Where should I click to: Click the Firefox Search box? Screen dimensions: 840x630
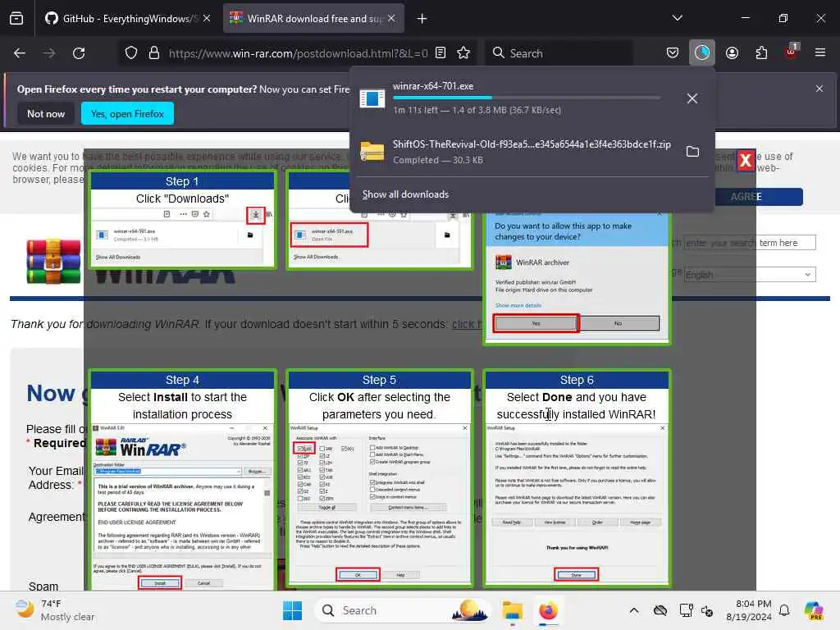[x=558, y=53]
